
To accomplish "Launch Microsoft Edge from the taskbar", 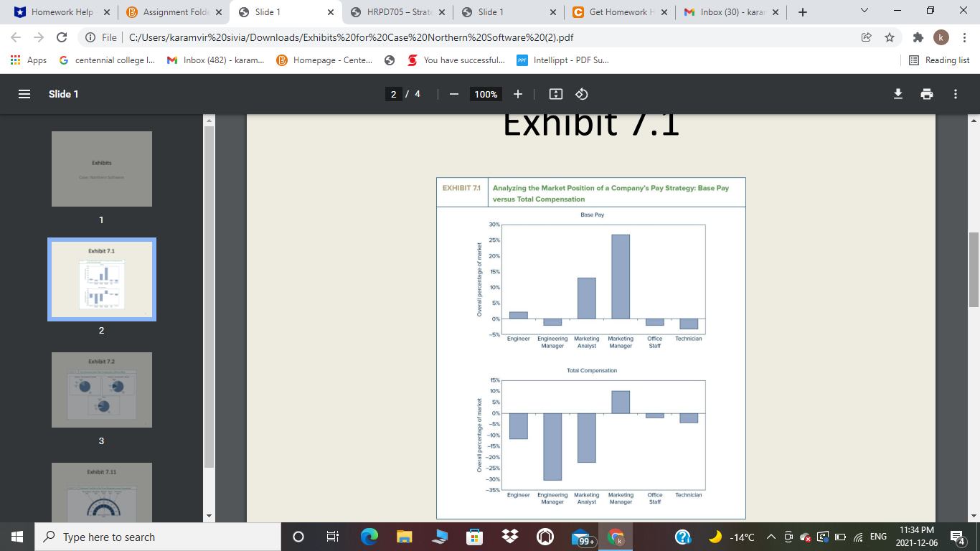I will tap(369, 537).
